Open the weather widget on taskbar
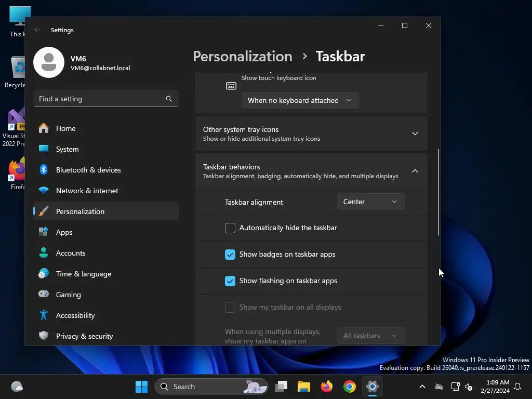Viewport: 532px width, 399px height. click(17, 387)
